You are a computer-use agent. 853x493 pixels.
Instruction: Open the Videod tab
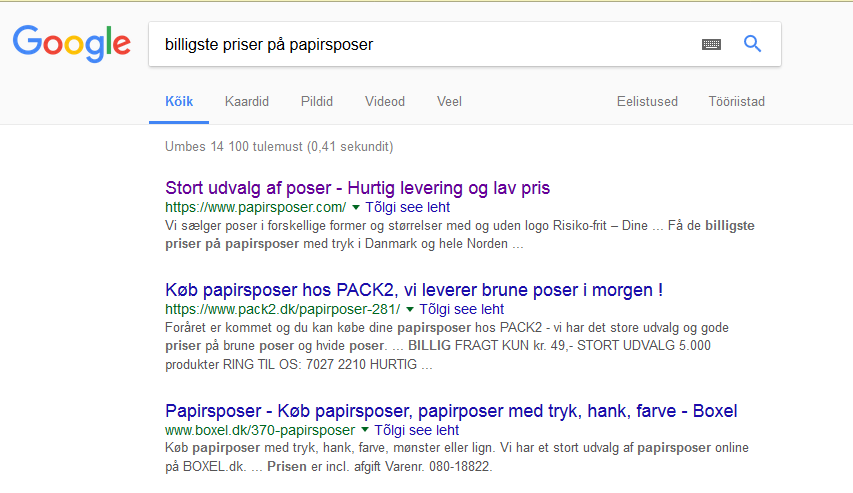385,102
